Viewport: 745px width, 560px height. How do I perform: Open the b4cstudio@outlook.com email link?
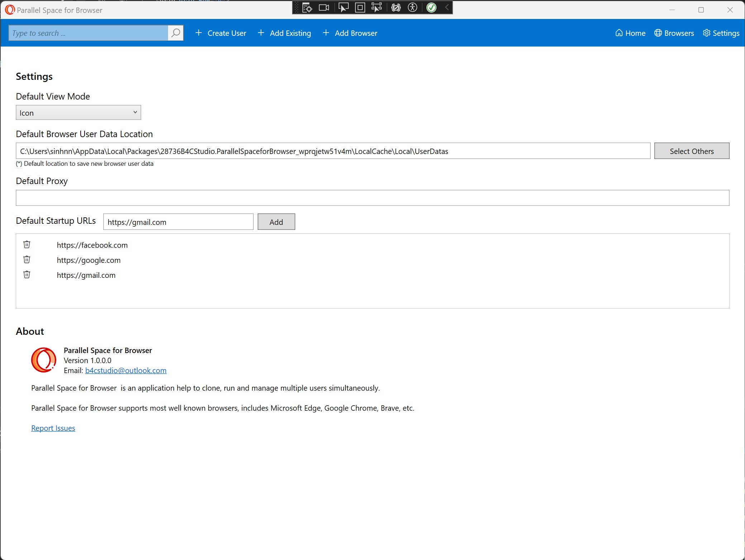126,370
